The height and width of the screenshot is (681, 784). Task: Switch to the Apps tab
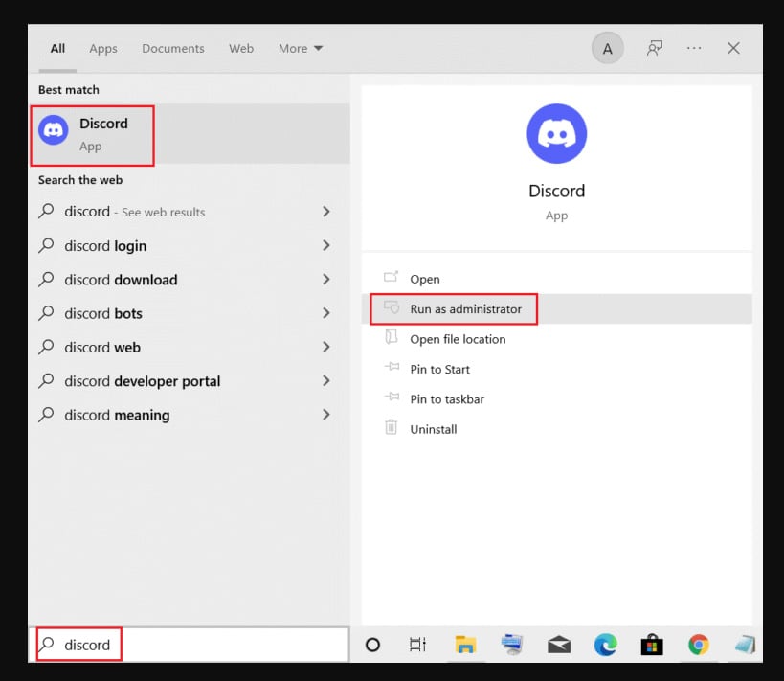[x=103, y=48]
